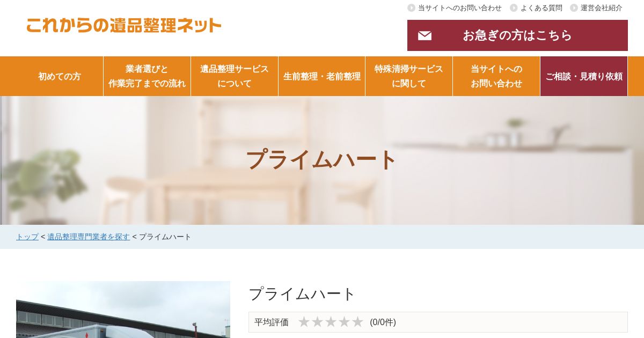Open the ご相談・見積り依頼 navigation item
Image resolution: width=644 pixels, height=338 pixels.
tap(584, 76)
